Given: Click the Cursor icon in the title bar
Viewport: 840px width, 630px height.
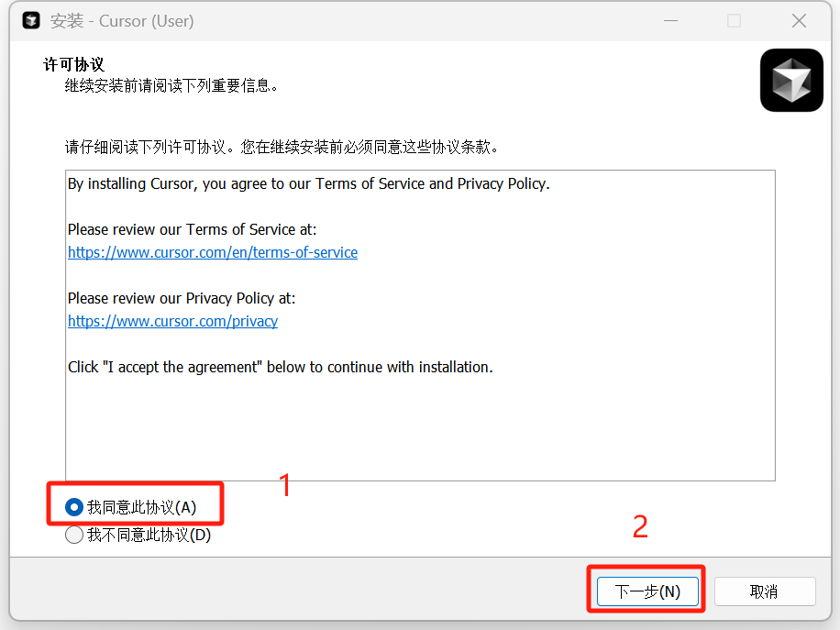Looking at the screenshot, I should coord(30,20).
